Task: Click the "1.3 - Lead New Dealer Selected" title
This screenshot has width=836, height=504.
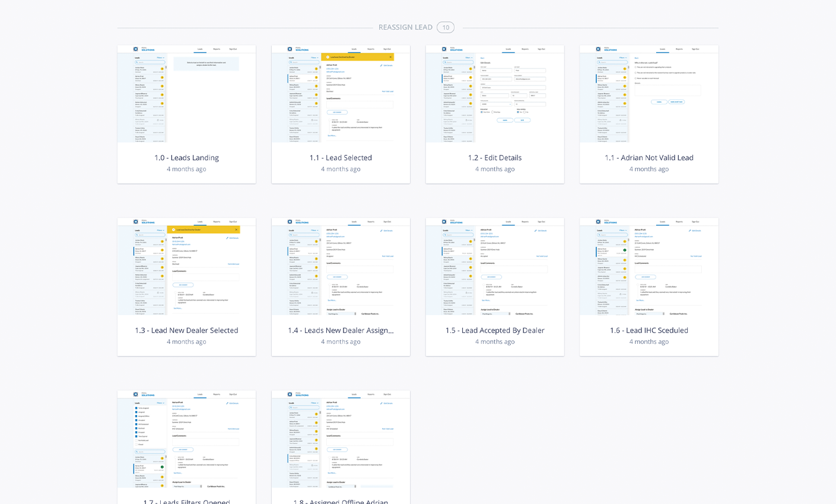Action: click(186, 330)
